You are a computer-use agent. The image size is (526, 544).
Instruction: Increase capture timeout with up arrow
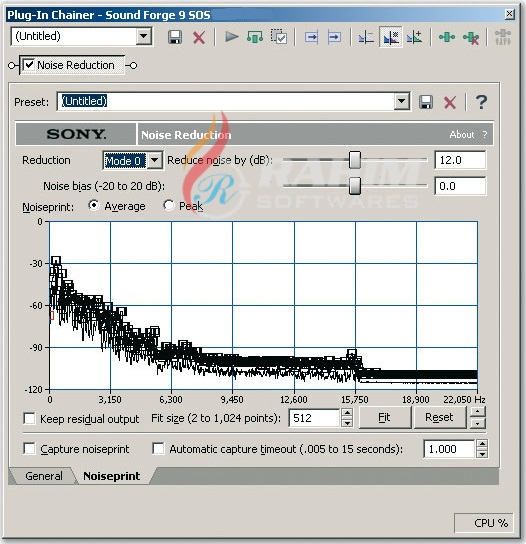(482, 444)
